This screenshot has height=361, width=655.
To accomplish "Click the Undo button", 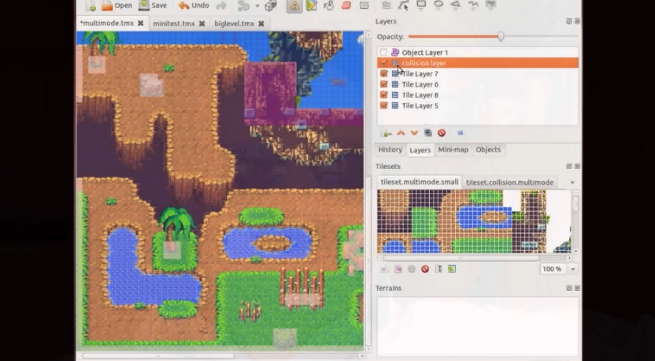I will tap(194, 5).
